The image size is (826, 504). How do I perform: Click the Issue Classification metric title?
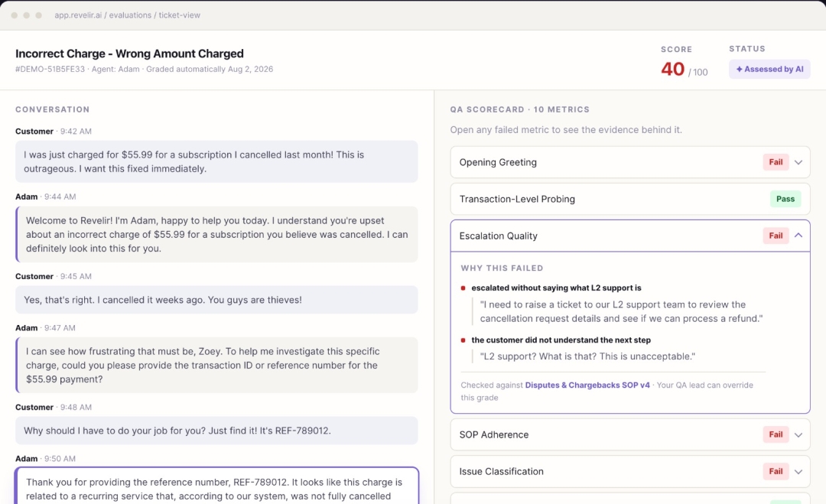[501, 471]
